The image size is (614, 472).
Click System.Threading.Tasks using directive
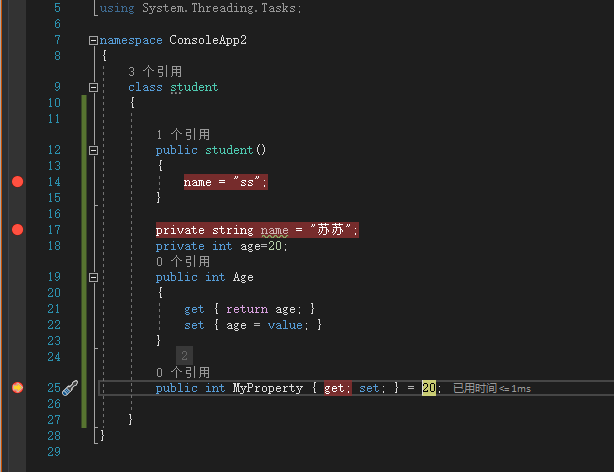221,8
